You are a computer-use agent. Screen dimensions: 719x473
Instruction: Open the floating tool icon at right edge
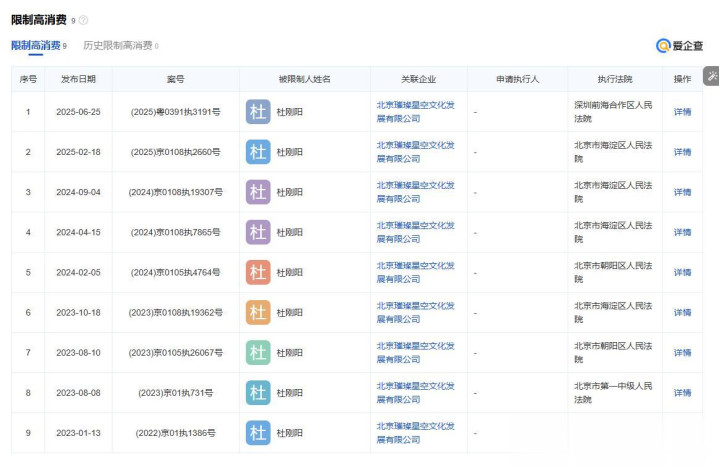[x=711, y=77]
